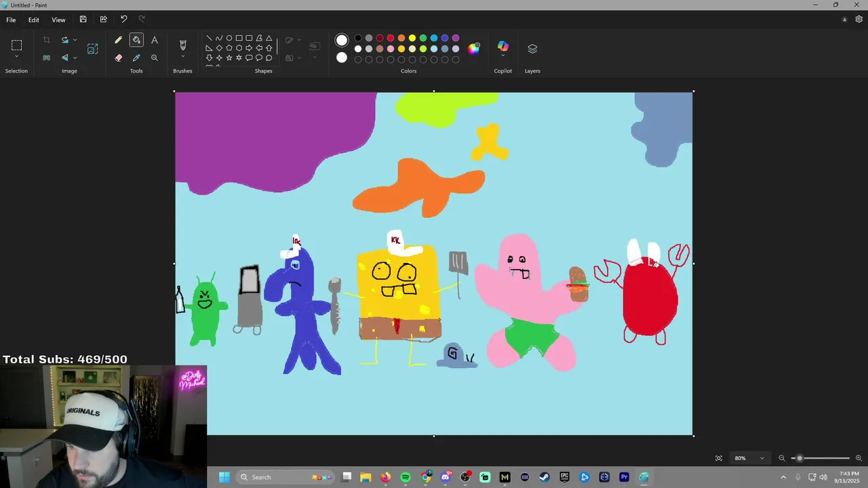Open the Layers panel
The height and width of the screenshot is (488, 868).
coord(532,49)
